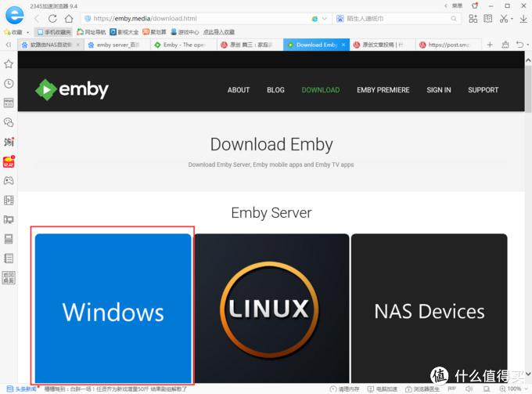Open sidebar notes list icon

(9, 258)
